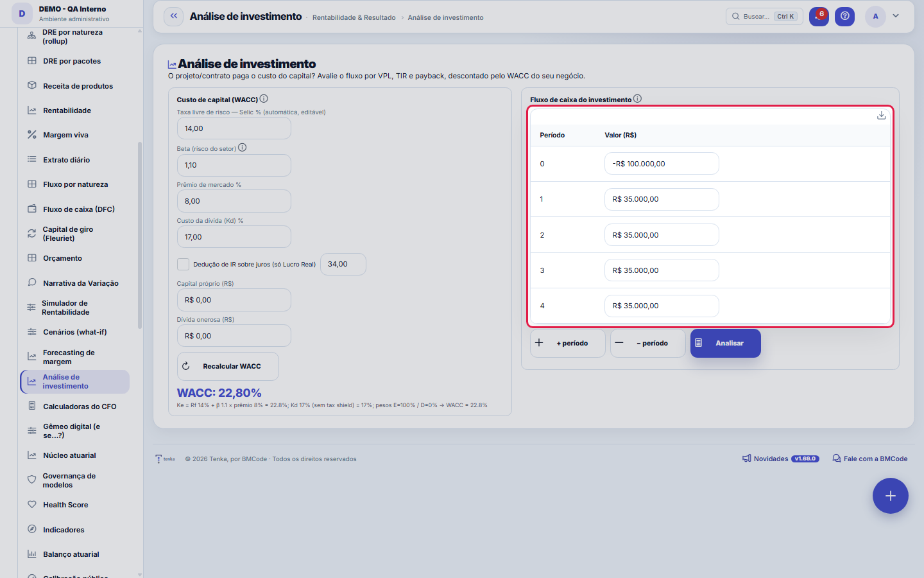This screenshot has width=924, height=578.
Task: Show info icon beside Beta (risco do setor)
Action: [x=242, y=148]
